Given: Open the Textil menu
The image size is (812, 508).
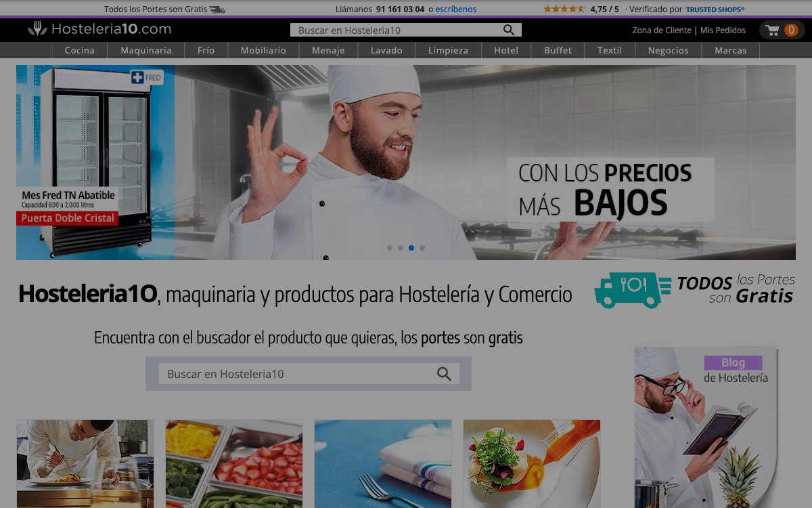Looking at the screenshot, I should (610, 50).
